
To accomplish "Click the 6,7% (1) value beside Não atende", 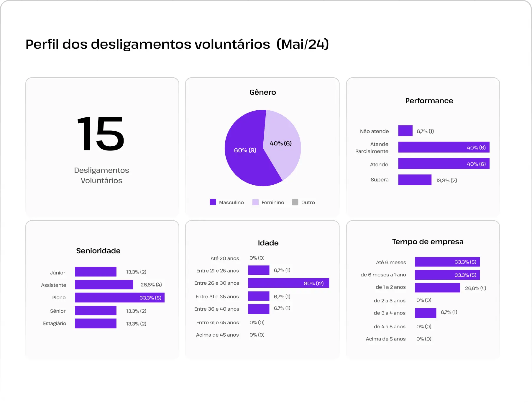I will point(425,131).
